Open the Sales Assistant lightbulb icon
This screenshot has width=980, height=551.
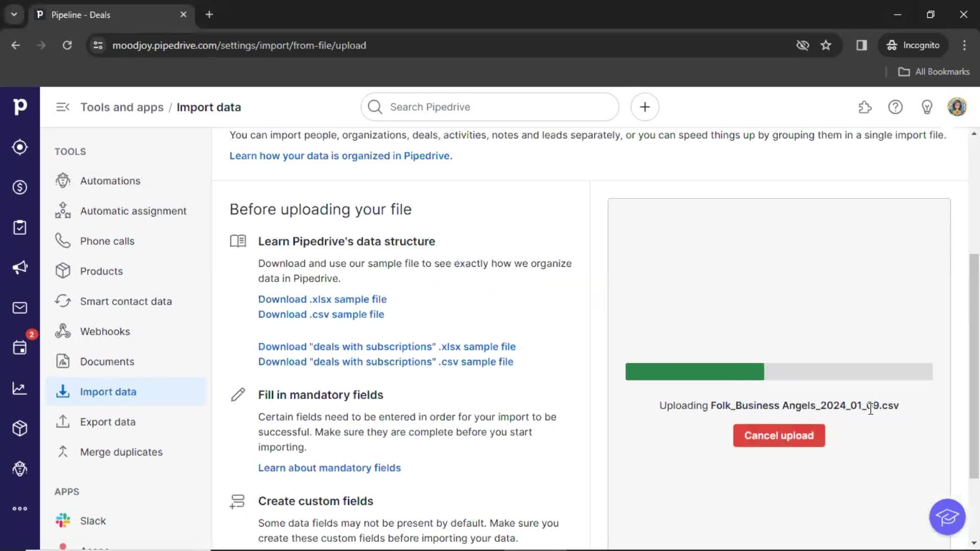click(x=926, y=107)
